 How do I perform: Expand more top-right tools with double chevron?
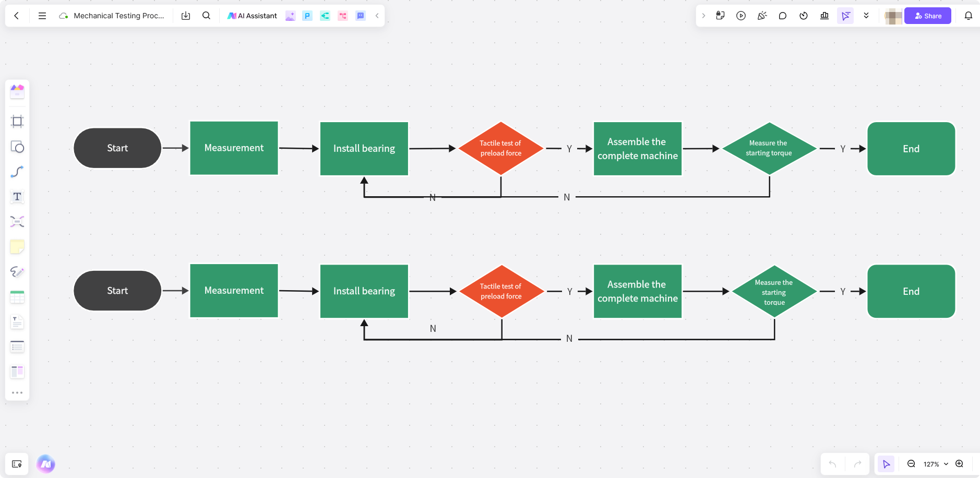coord(866,16)
